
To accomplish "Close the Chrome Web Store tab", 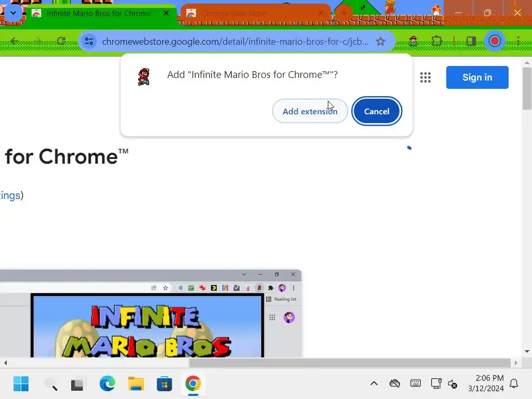I will click(x=321, y=13).
